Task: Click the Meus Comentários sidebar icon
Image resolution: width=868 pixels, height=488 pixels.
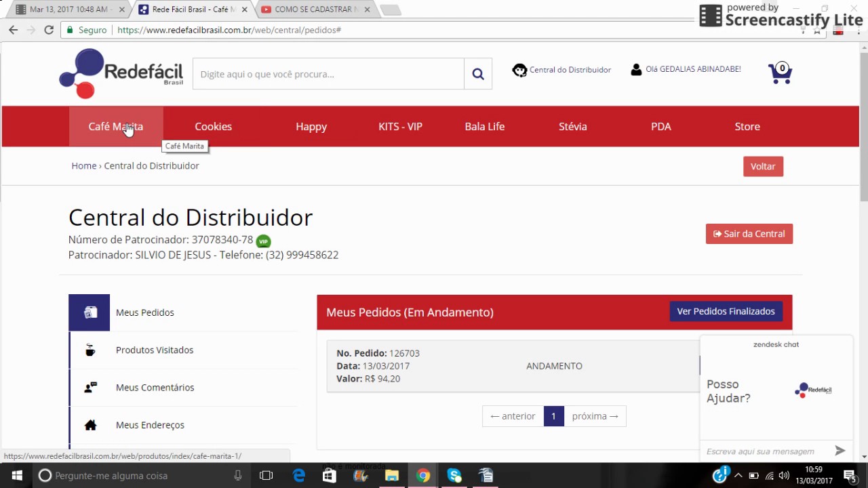Action: tap(90, 388)
